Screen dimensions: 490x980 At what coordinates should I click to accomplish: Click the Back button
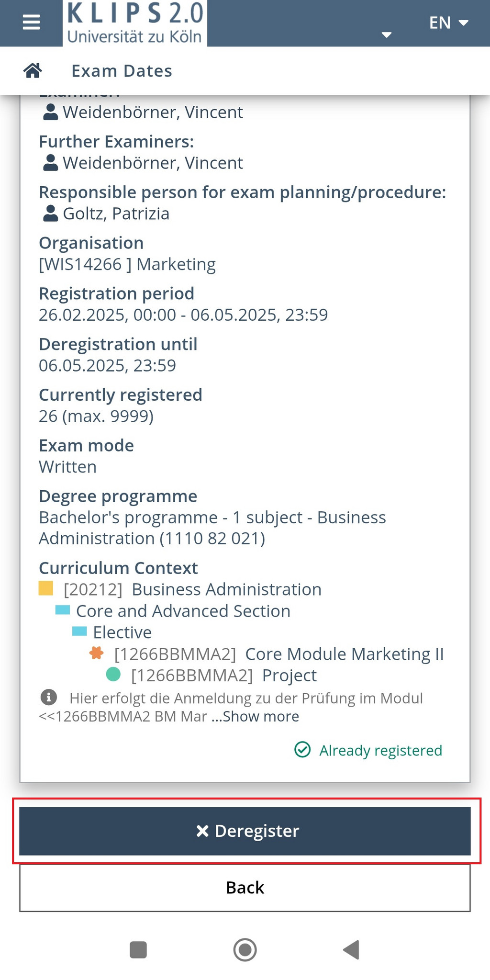tap(245, 888)
